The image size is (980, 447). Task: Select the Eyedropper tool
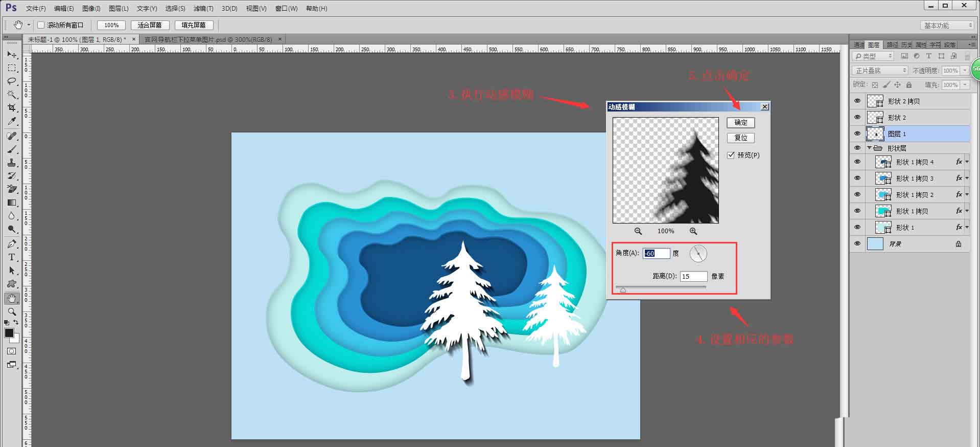tap(12, 121)
